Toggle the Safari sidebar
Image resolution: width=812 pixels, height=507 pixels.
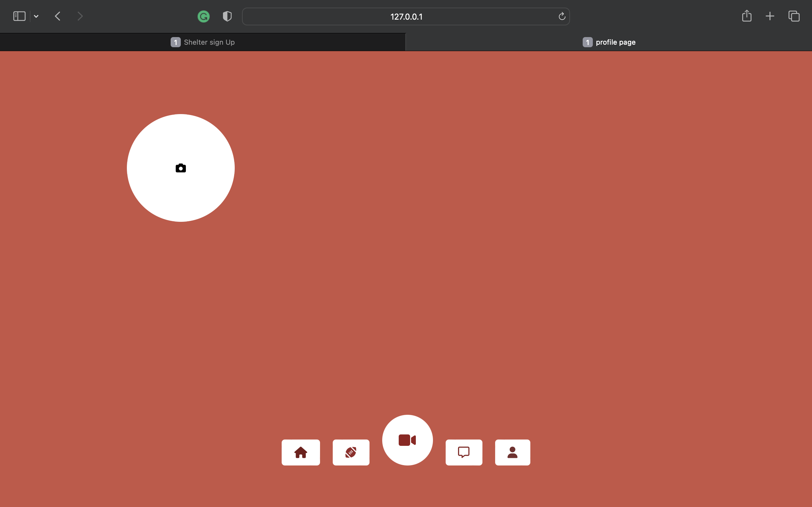pyautogui.click(x=19, y=16)
